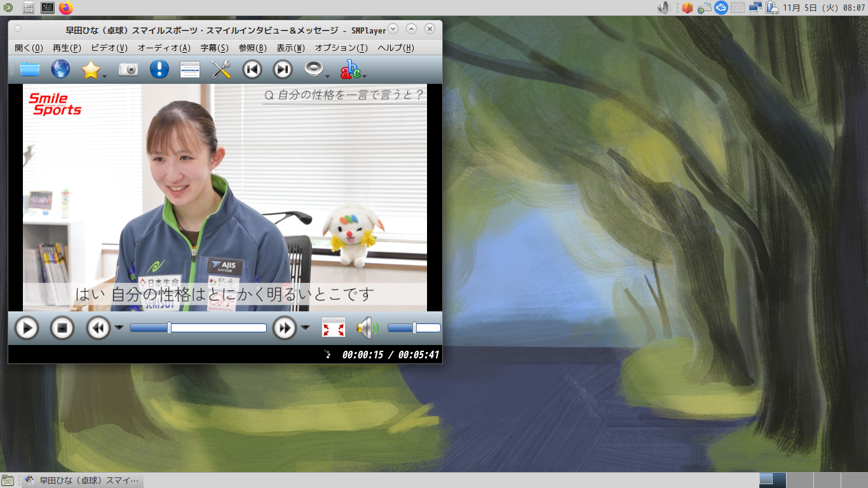Image resolution: width=868 pixels, height=488 pixels.
Task: Open the オーディオ(A) menu
Action: [164, 48]
